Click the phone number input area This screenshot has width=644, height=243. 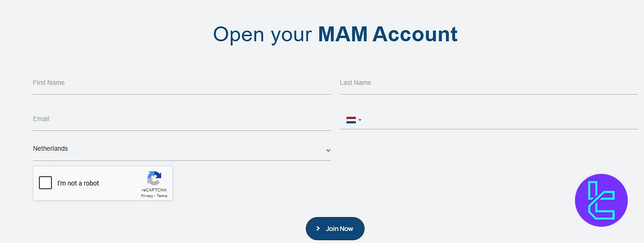coord(500,120)
